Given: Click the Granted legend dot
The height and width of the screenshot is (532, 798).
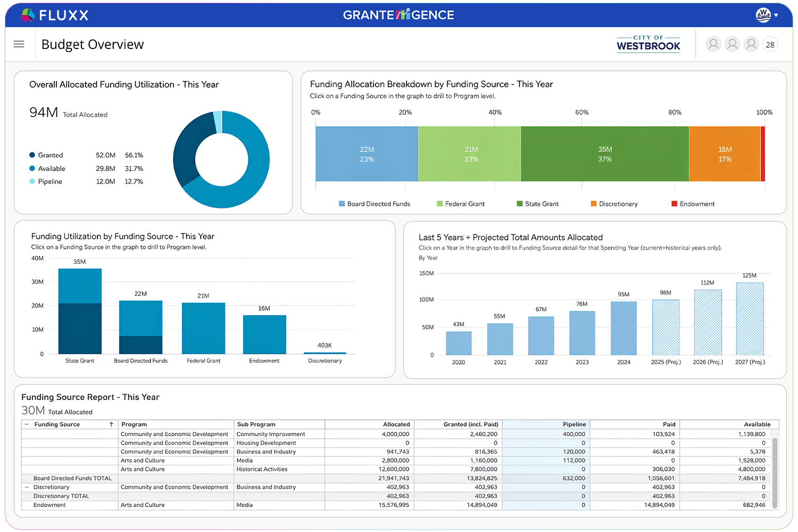Looking at the screenshot, I should coord(32,155).
